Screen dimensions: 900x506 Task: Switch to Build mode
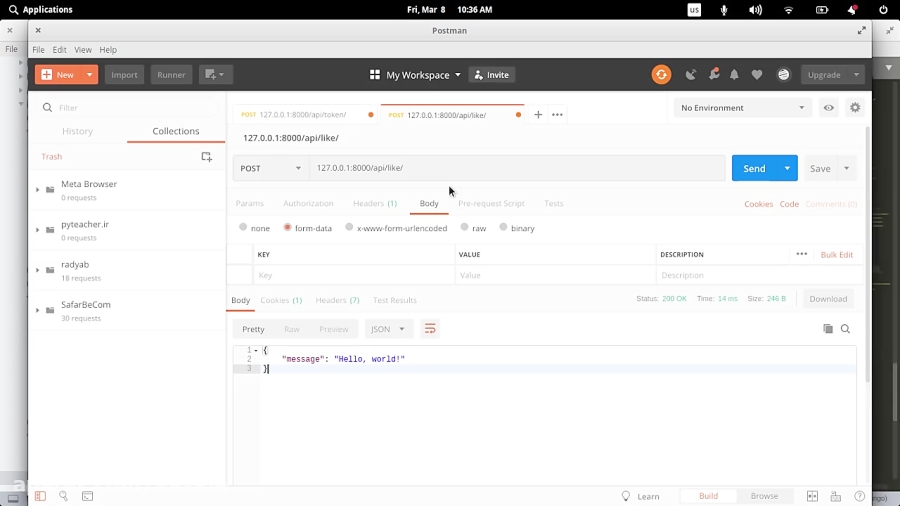708,496
